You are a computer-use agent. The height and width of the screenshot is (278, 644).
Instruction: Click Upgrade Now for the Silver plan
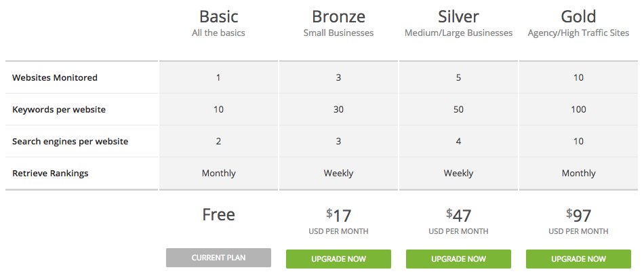click(x=458, y=258)
